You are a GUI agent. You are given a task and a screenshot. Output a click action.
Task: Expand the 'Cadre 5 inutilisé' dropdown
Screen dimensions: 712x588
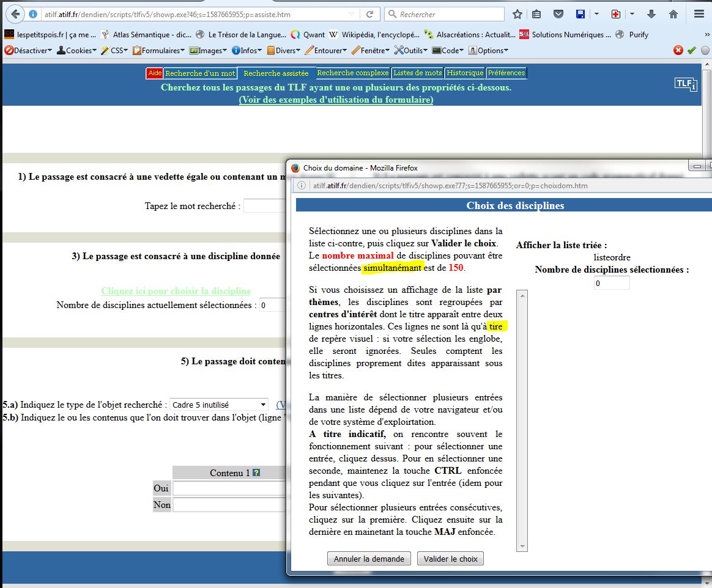click(x=219, y=405)
